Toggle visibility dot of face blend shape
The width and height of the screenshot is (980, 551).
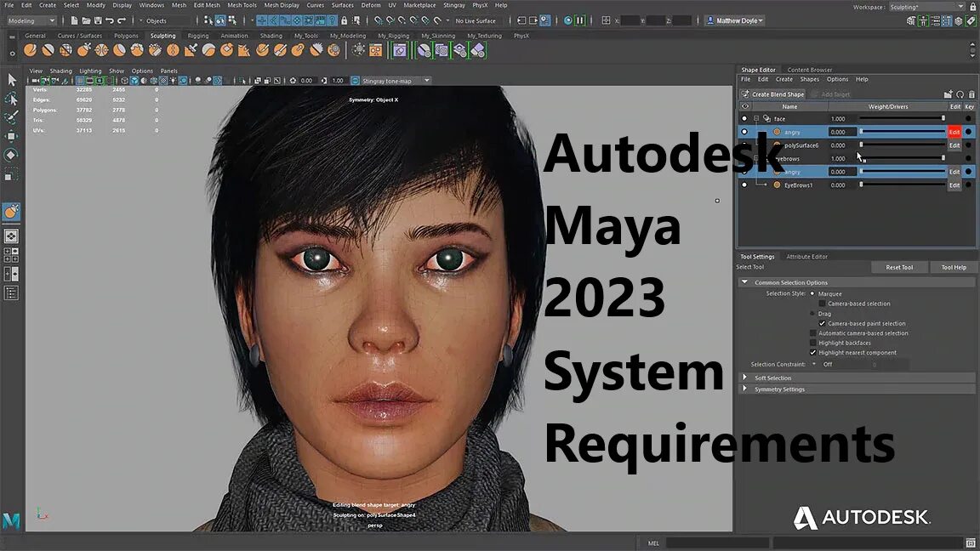tap(744, 119)
